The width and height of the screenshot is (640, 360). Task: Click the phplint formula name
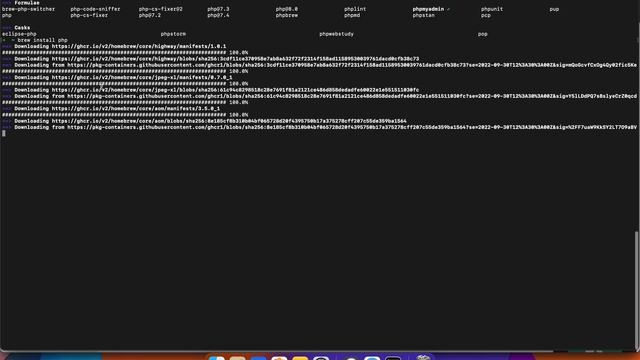(355, 9)
